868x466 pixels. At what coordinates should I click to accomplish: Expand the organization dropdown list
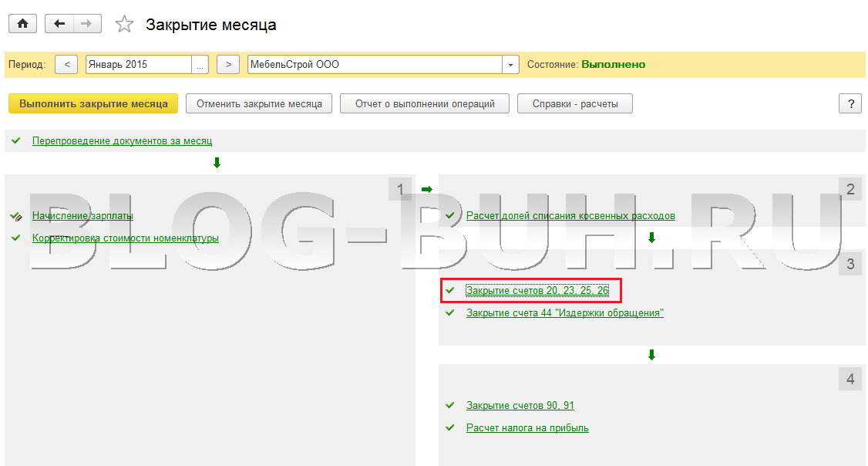[x=510, y=65]
